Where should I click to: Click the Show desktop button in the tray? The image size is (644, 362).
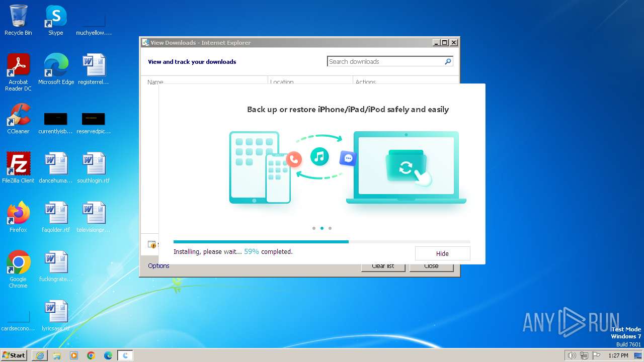click(x=638, y=355)
